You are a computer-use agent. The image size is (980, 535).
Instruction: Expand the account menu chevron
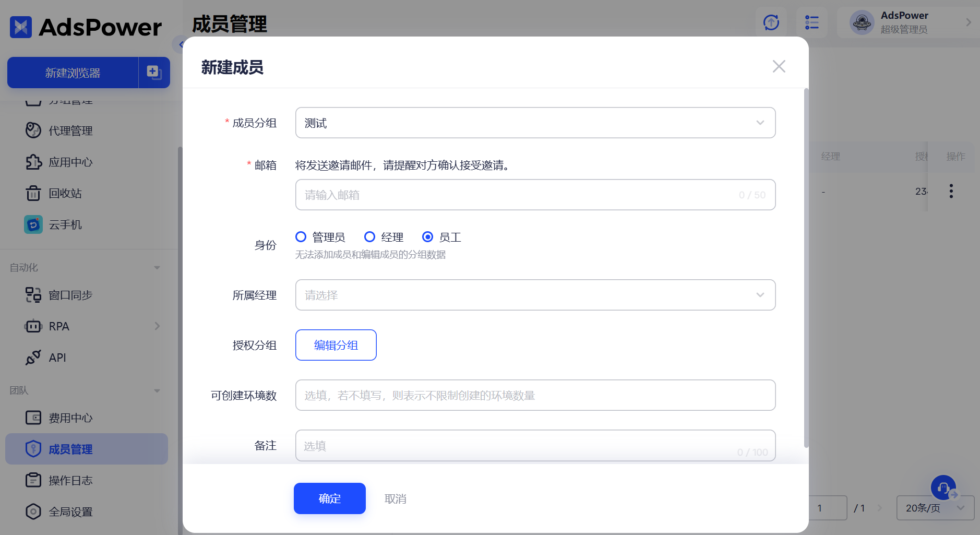pos(969,22)
